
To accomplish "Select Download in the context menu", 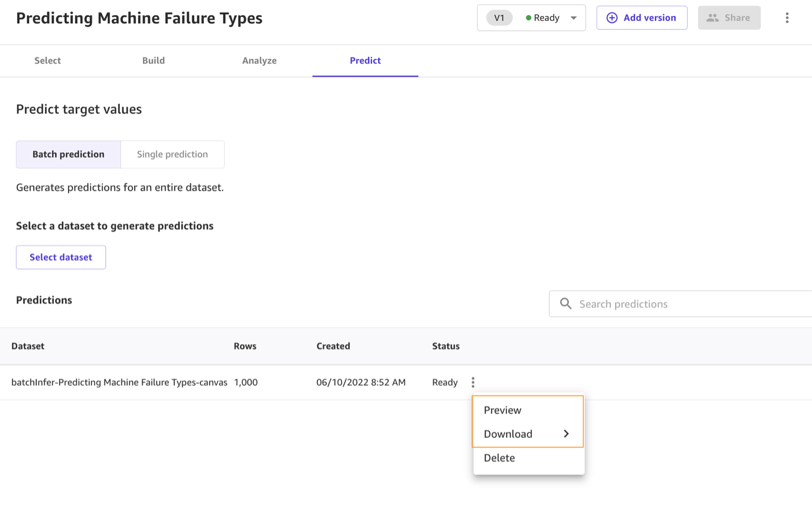I will coord(508,434).
